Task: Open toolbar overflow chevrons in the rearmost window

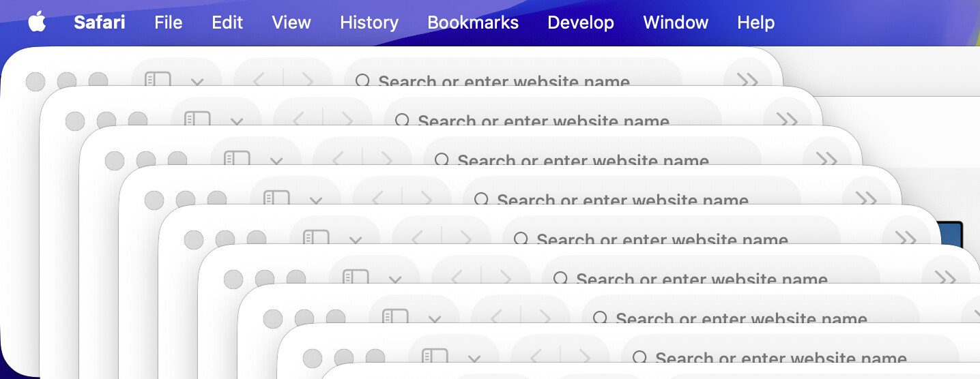Action: point(748,80)
